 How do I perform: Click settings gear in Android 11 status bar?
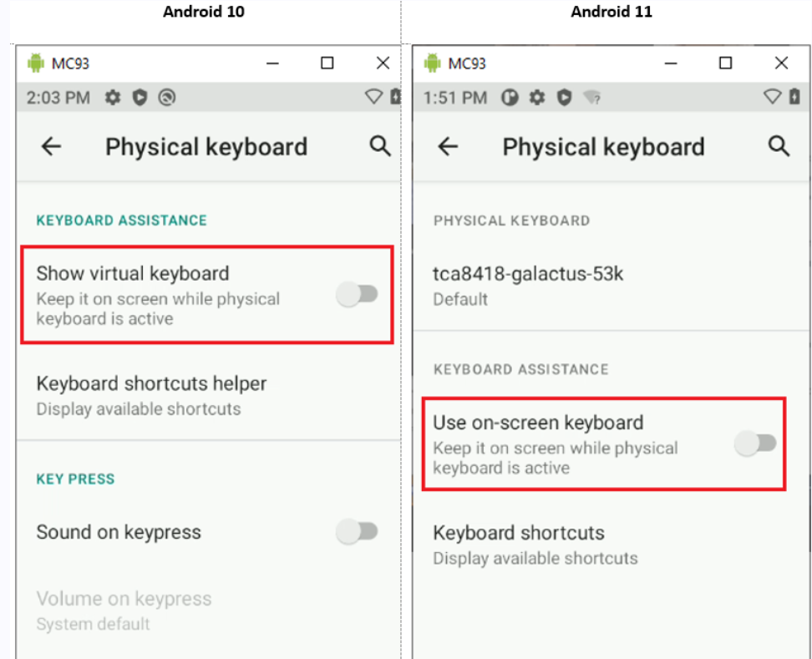click(x=537, y=98)
